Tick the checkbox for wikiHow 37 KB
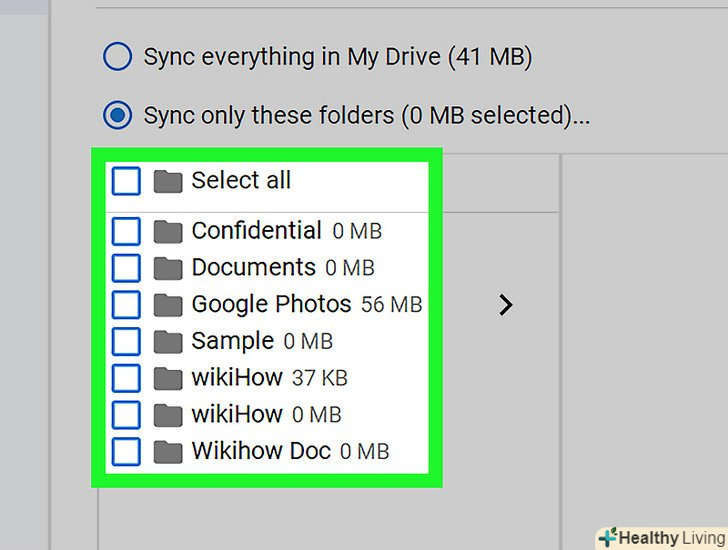This screenshot has width=728, height=550. coord(126,378)
